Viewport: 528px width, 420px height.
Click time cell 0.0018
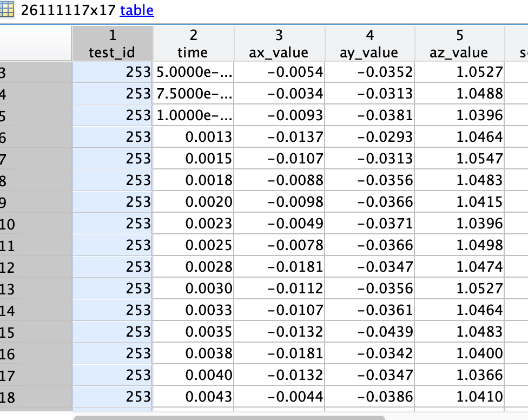click(x=194, y=180)
